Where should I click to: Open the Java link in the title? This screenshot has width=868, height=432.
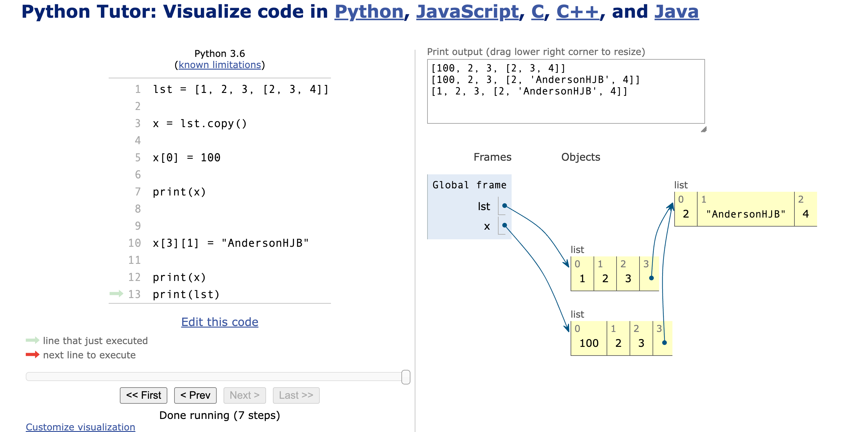[676, 12]
